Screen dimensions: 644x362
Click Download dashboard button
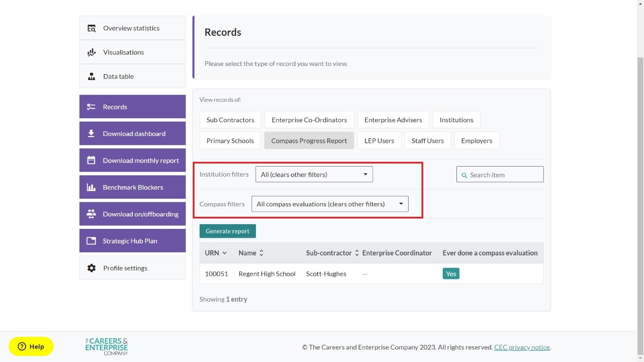point(132,134)
